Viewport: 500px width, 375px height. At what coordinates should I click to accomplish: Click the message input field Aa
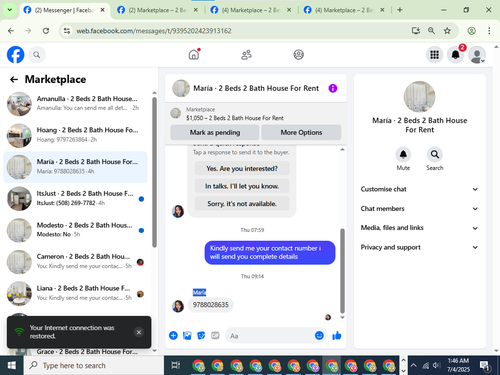pos(270,336)
